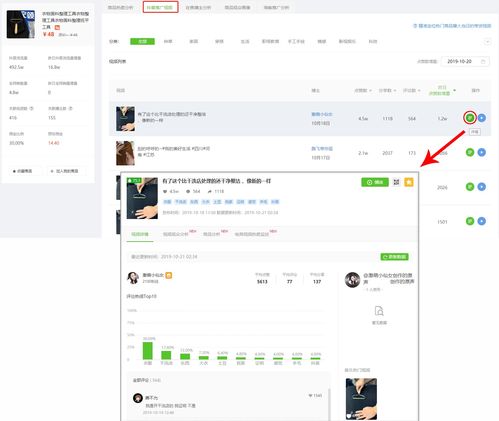Open sort arrow on the green sales column header

pyautogui.click(x=454, y=91)
